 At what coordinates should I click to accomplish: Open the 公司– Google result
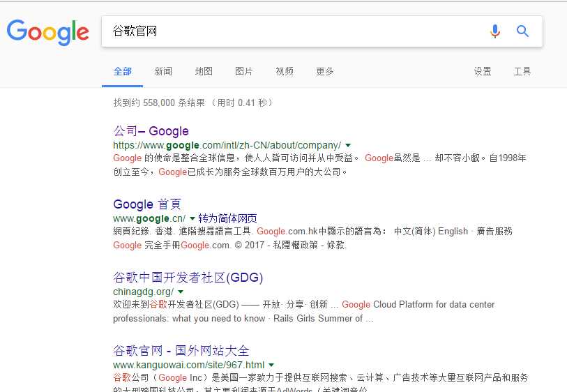(151, 131)
